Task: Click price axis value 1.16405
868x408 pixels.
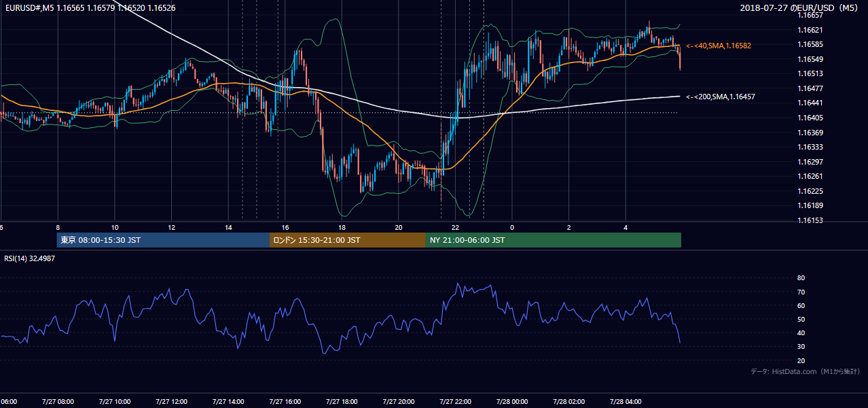Action: (x=810, y=118)
